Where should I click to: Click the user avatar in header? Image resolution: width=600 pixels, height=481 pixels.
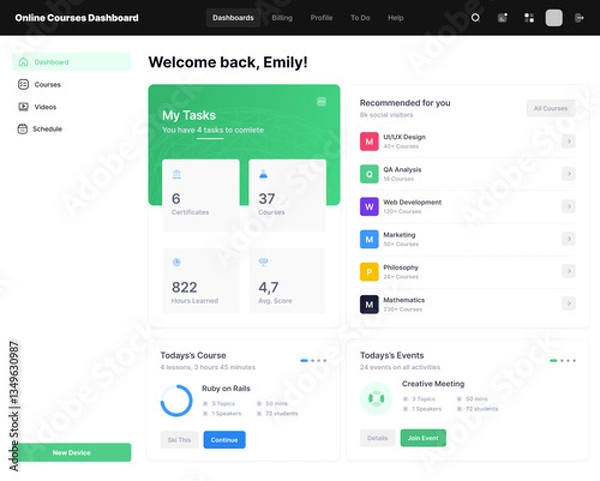click(x=554, y=18)
